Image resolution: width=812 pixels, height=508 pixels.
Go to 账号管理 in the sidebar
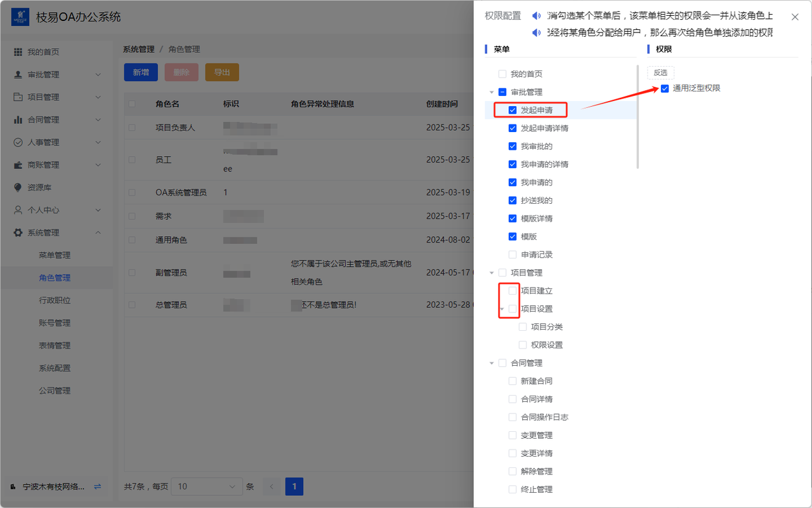coord(55,323)
